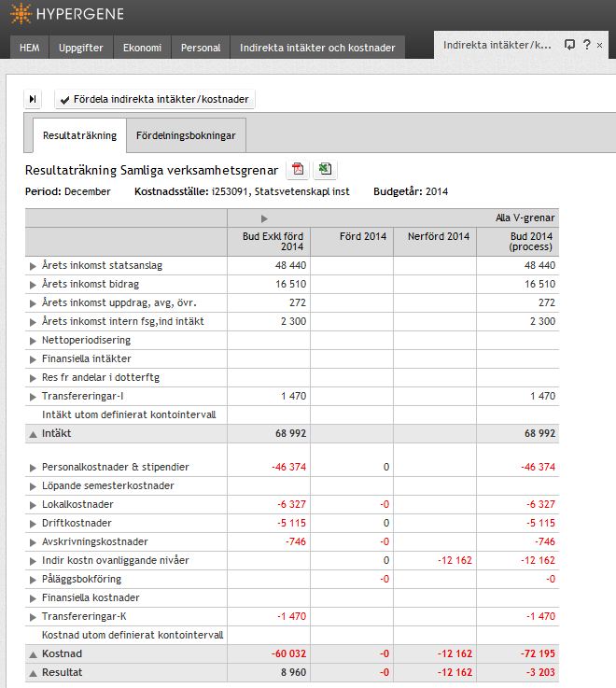Expand the Transfereringar-K row
This screenshot has height=688, width=616.
click(x=33, y=617)
